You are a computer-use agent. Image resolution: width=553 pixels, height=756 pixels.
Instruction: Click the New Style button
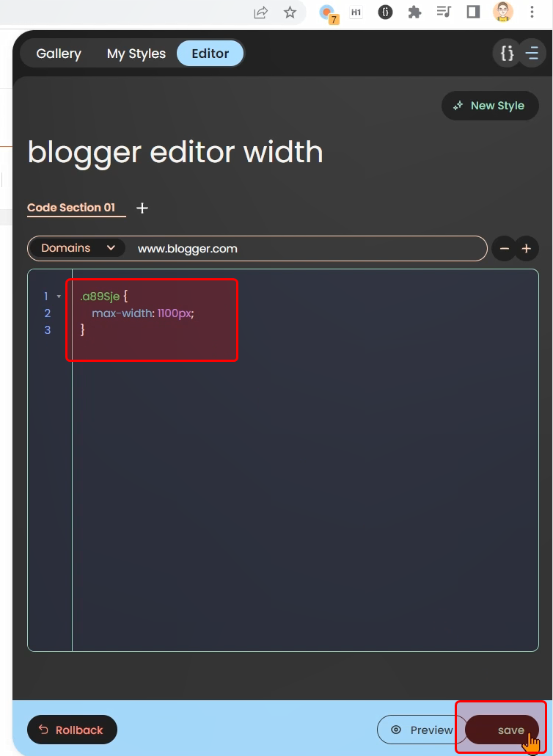coord(489,106)
